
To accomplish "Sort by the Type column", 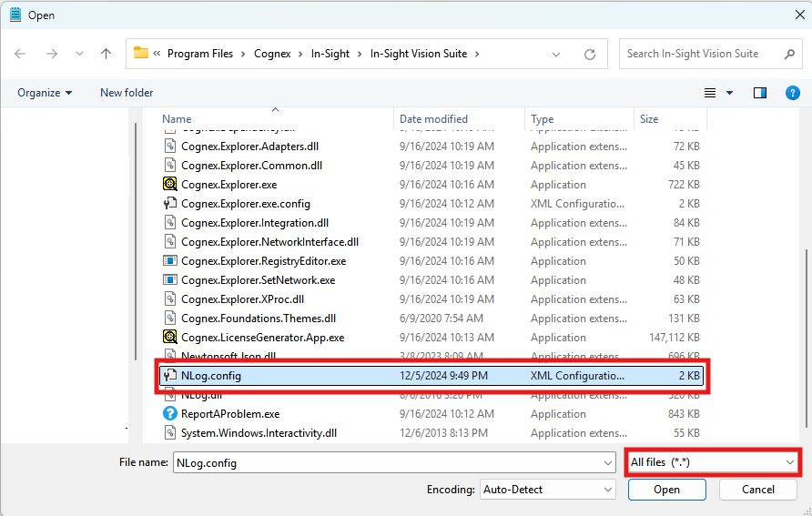I will coord(543,119).
